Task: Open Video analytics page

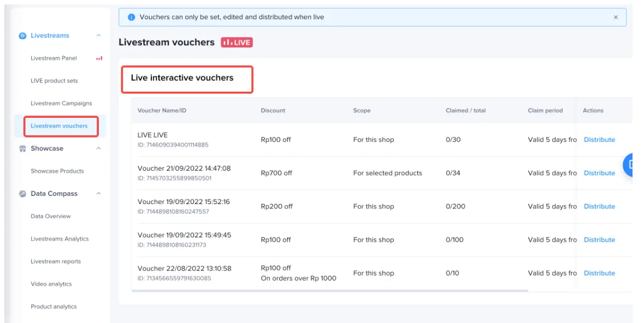Action: pyautogui.click(x=51, y=284)
